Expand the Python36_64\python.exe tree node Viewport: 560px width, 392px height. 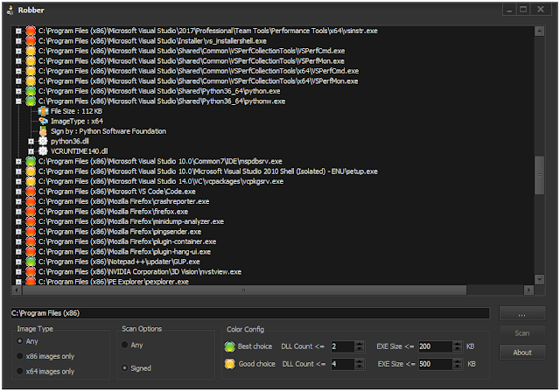point(18,91)
